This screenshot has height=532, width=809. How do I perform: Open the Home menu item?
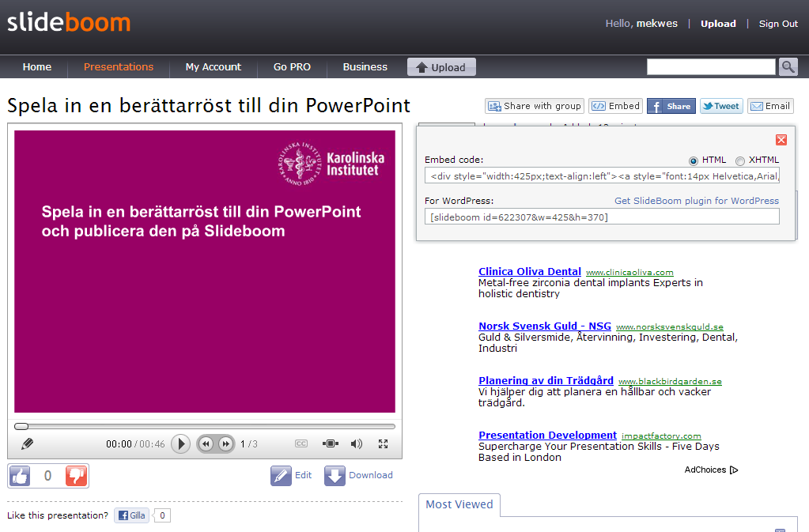(37, 67)
